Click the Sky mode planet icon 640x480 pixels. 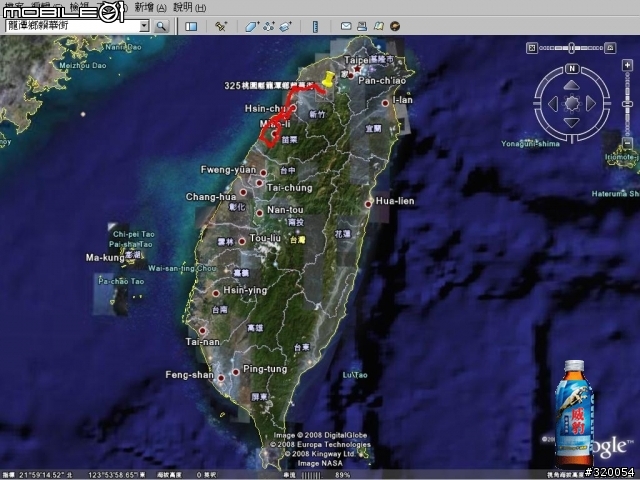[x=395, y=26]
